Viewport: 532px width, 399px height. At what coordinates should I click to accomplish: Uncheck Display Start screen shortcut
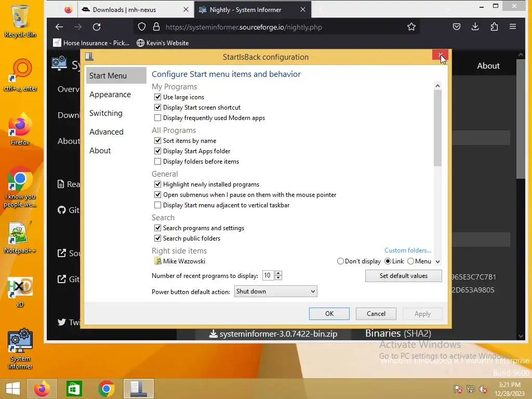pos(157,108)
